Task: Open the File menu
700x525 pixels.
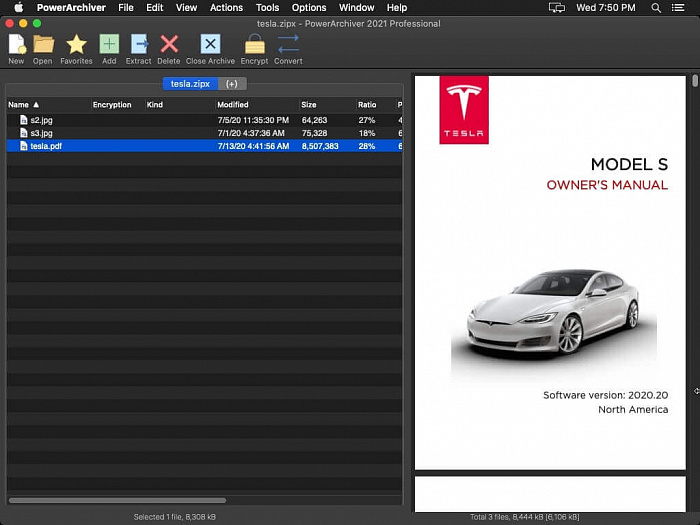Action: coord(126,8)
